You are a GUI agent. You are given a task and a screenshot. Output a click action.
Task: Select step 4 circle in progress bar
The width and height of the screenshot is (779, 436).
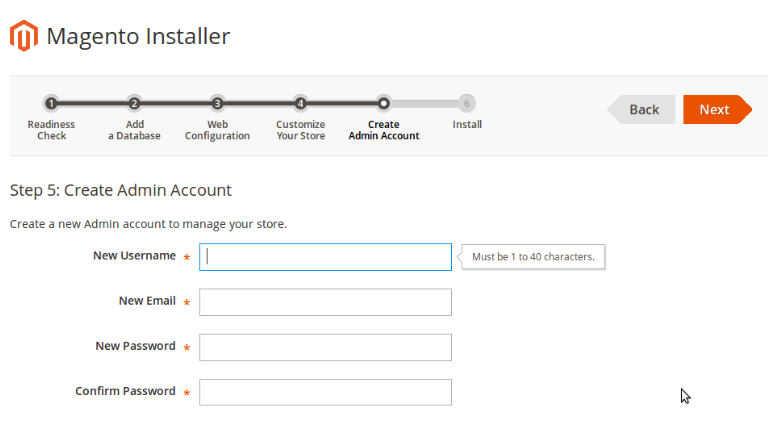pyautogui.click(x=300, y=104)
